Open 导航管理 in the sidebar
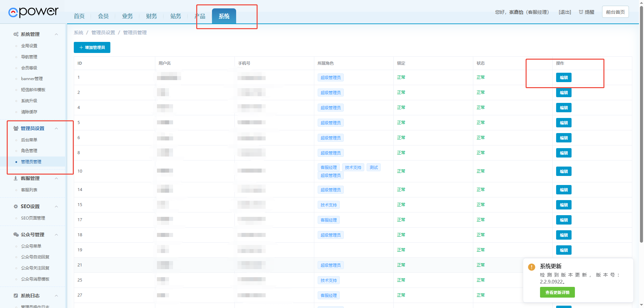Viewport: 644px width, 308px height. 29,57
